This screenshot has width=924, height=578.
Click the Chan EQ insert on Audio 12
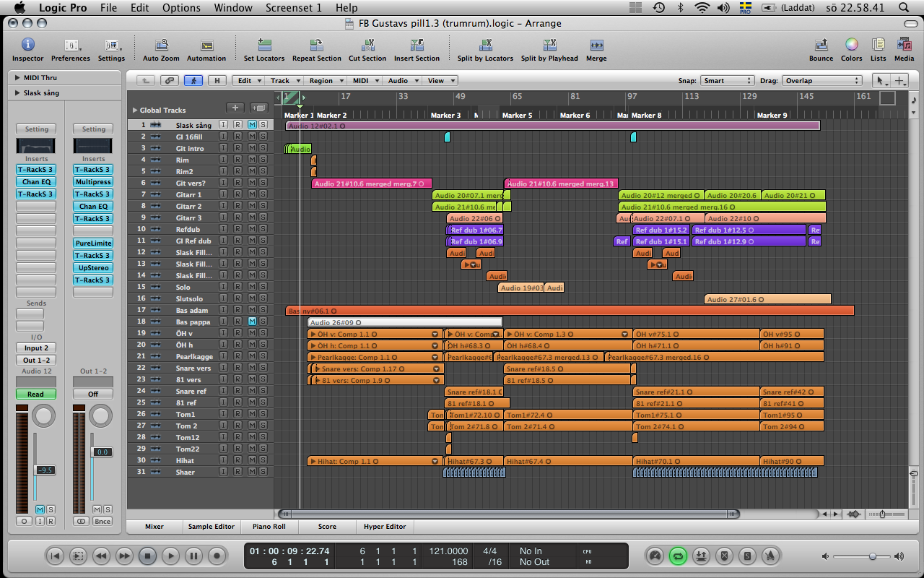point(36,182)
